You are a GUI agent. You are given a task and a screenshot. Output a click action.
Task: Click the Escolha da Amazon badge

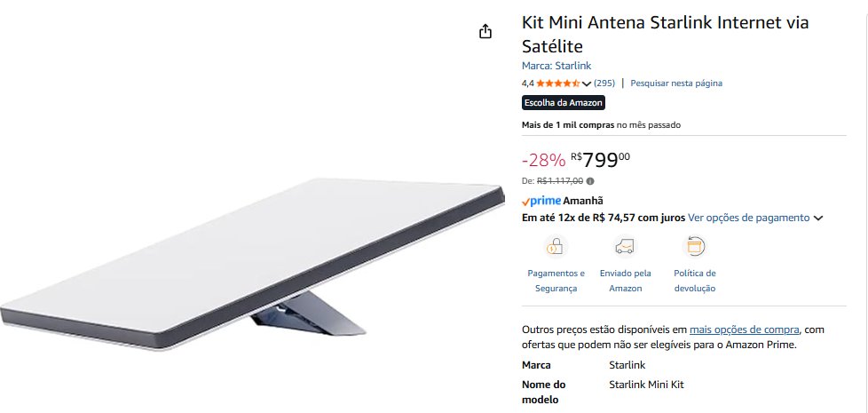click(564, 103)
